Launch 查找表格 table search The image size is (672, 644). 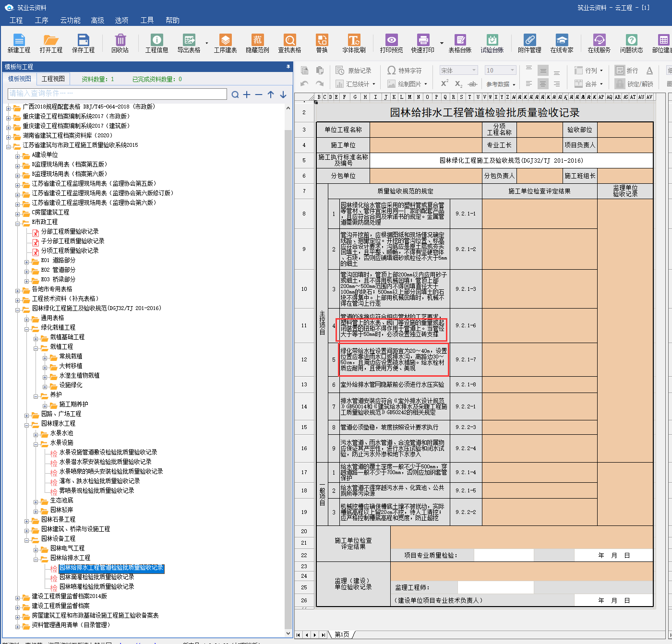[x=289, y=43]
